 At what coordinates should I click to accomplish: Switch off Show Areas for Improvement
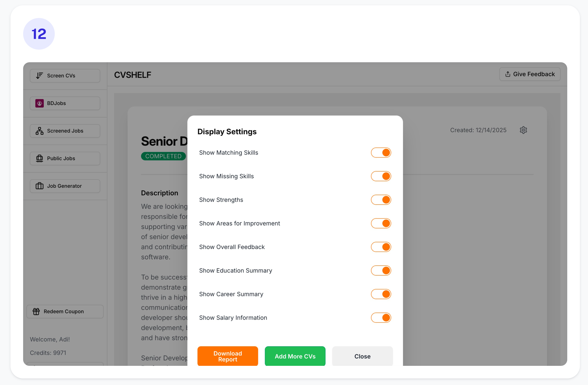tap(381, 223)
